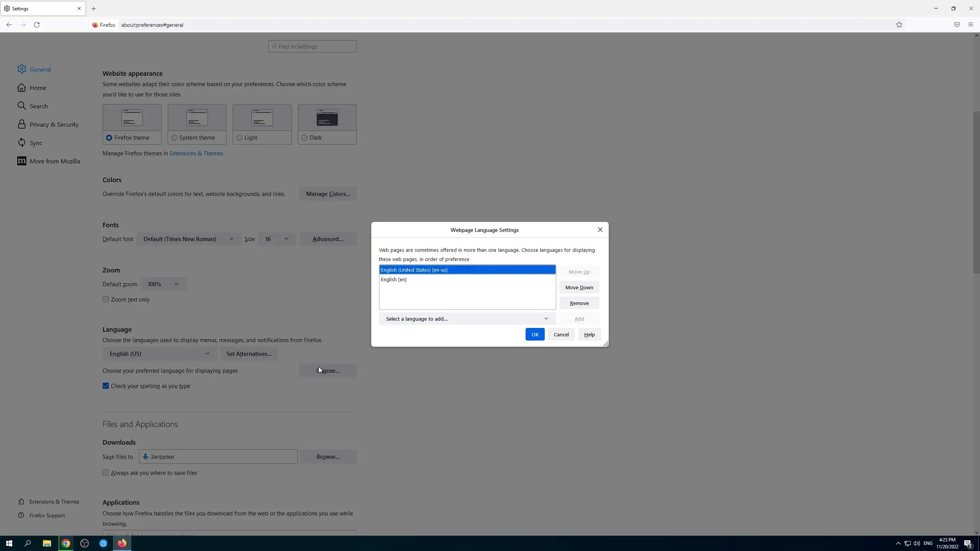Enable the Zoom text only checkbox

pos(106,300)
